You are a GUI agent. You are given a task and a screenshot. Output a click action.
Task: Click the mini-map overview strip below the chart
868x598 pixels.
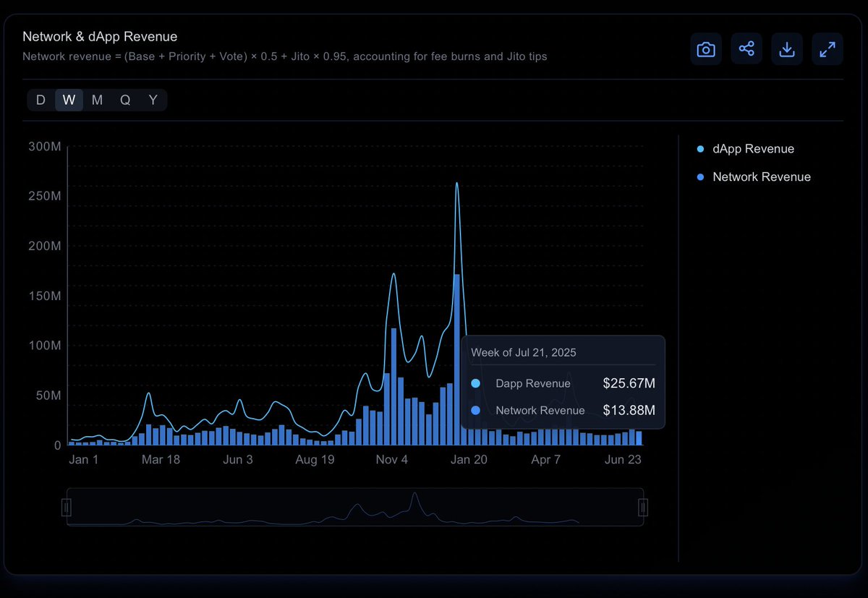coord(354,507)
